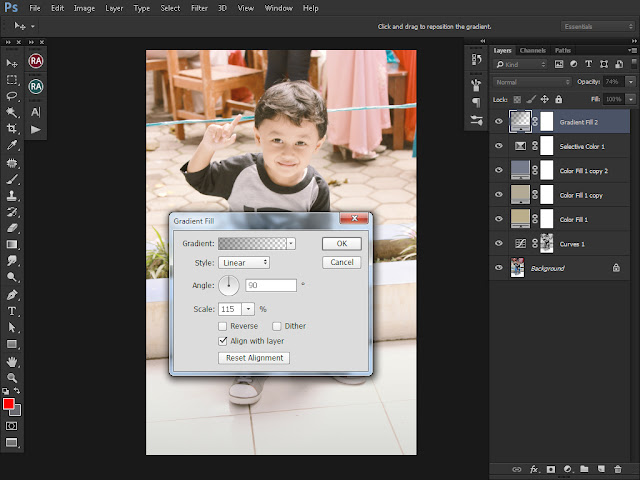This screenshot has height=480, width=640.
Task: Select the Lasso tool
Action: [x=12, y=96]
